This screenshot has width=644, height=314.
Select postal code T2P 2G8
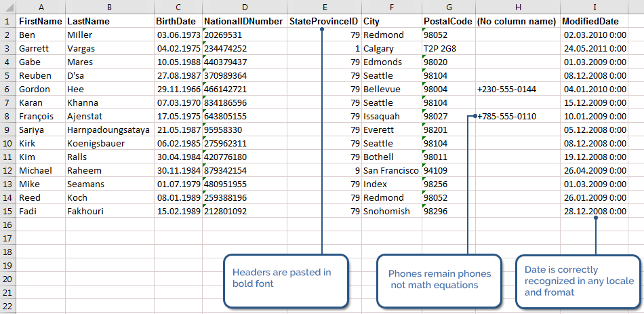pos(449,49)
